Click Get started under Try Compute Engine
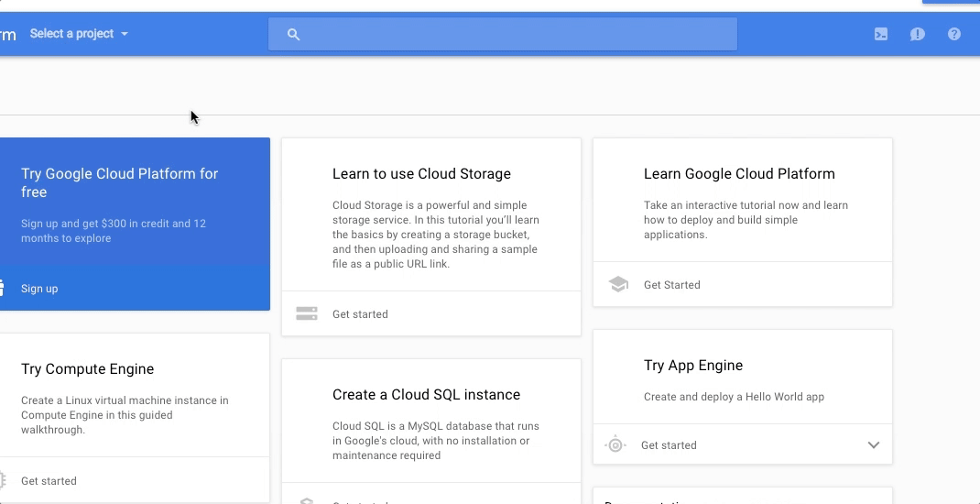The width and height of the screenshot is (980, 504). [49, 481]
